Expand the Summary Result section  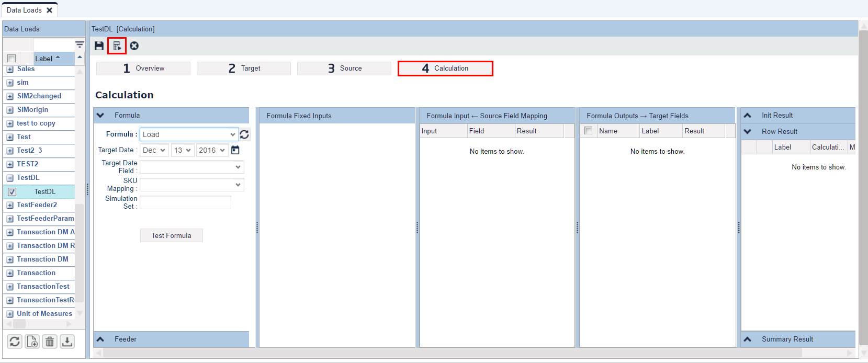coord(748,339)
